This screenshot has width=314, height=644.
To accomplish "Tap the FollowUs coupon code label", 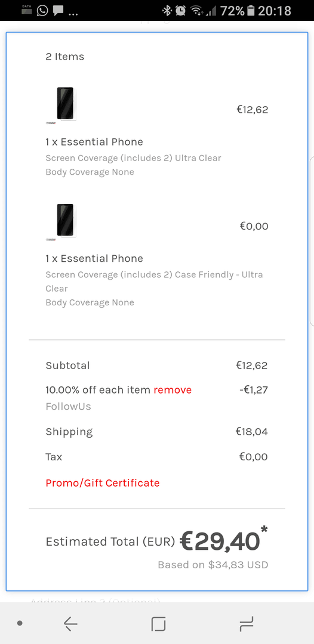I will (x=68, y=407).
